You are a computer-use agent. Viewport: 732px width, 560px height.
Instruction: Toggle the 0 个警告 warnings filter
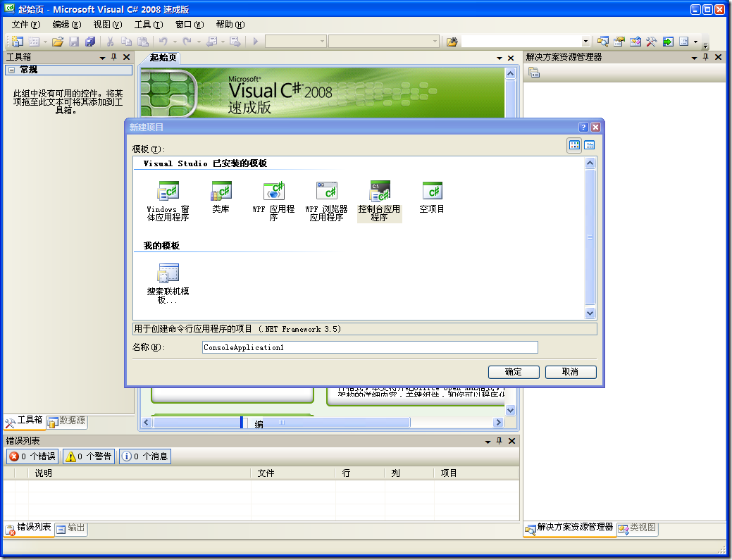(x=88, y=456)
